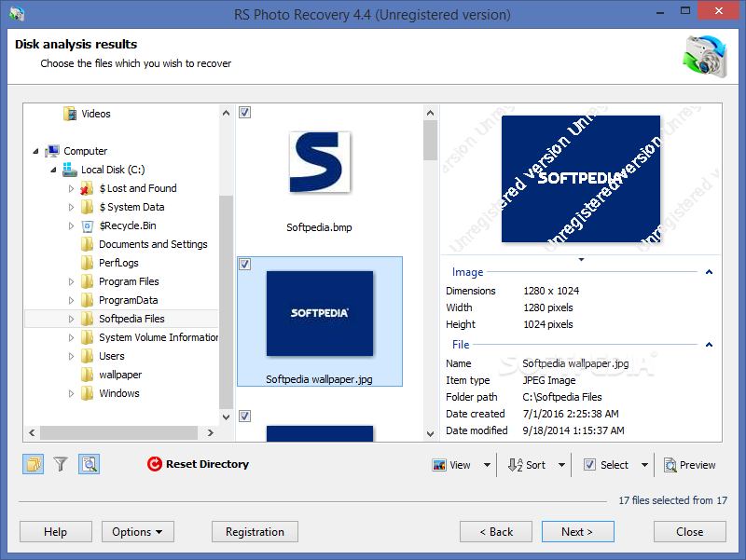Open the Options menu button
The height and width of the screenshot is (560, 746).
coord(137,532)
